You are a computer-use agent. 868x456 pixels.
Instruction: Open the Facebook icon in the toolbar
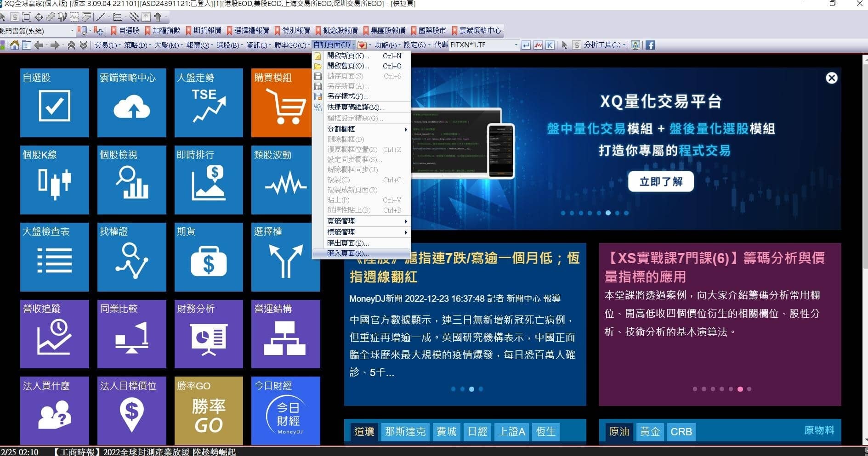tap(650, 45)
